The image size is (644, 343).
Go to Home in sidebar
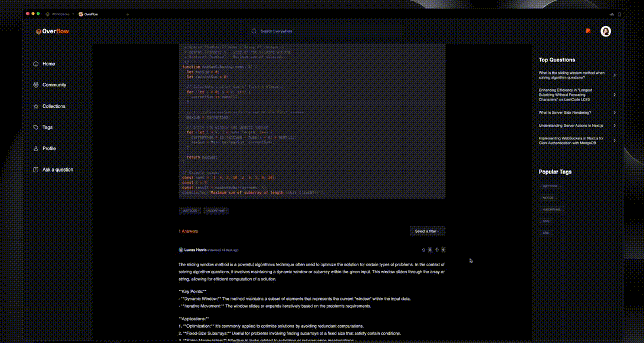pyautogui.click(x=49, y=64)
